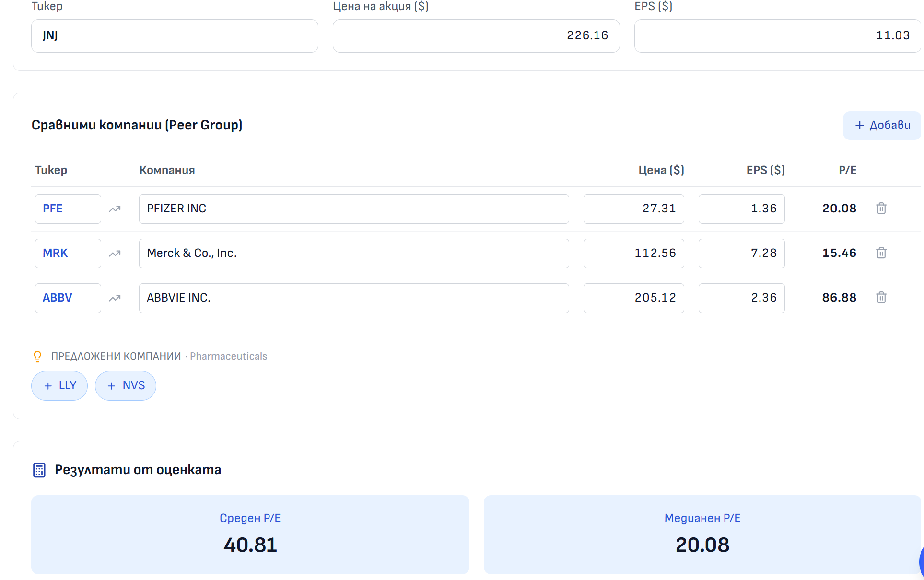Image resolution: width=924 pixels, height=580 pixels.
Task: Edit the EPS field showing 11.03
Action: point(778,36)
